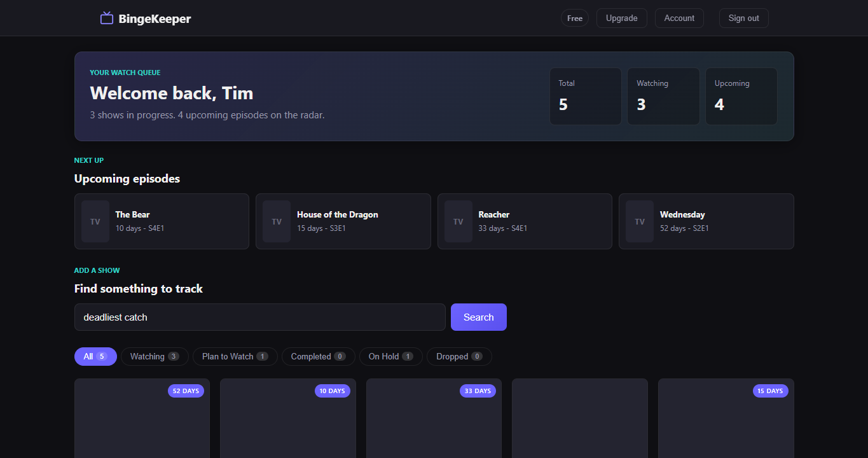
Task: Show Completed shows filter
Action: [319, 357]
